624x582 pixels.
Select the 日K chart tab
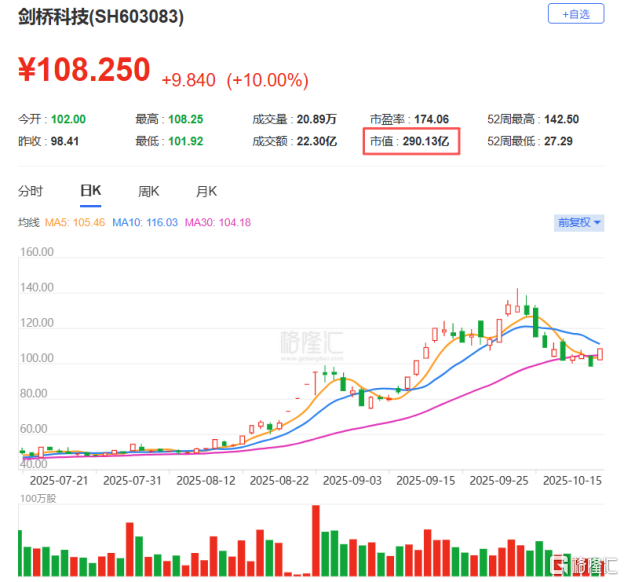coord(91,191)
